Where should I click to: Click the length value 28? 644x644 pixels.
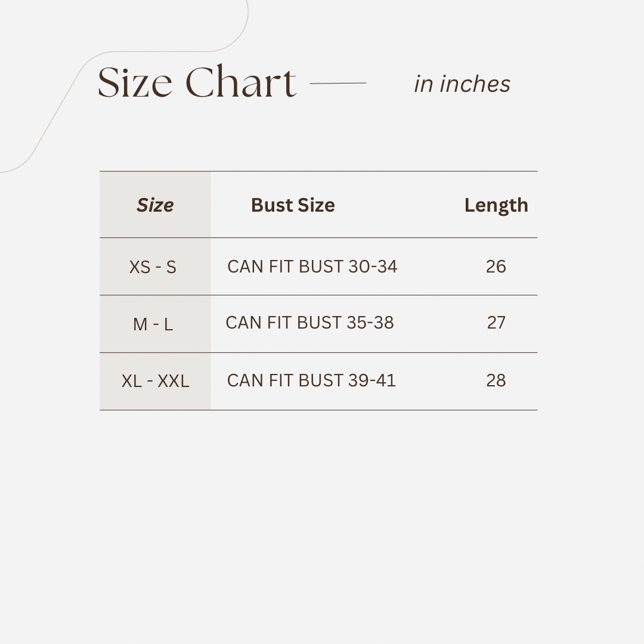[x=496, y=380]
